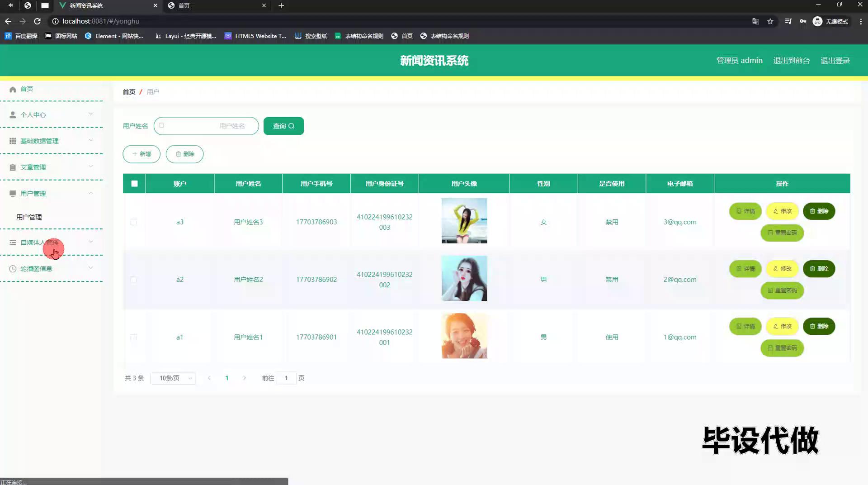Image resolution: width=868 pixels, height=485 pixels.
Task: Click the browser reload page icon
Action: click(x=38, y=21)
